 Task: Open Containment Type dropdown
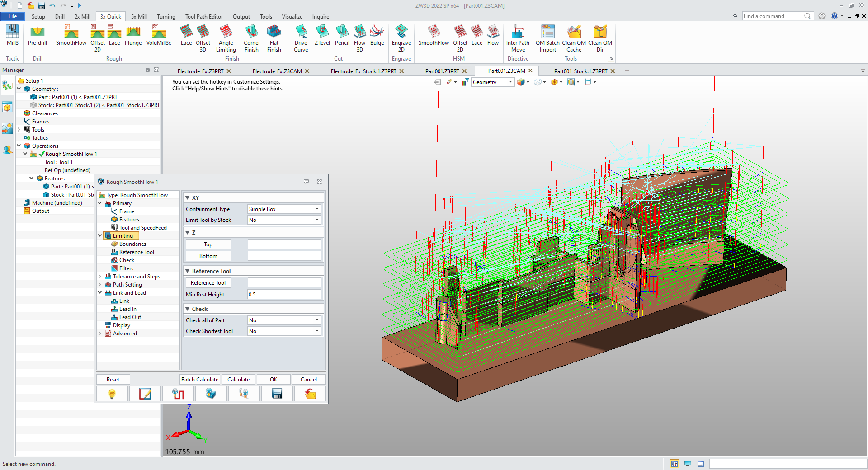(284, 209)
